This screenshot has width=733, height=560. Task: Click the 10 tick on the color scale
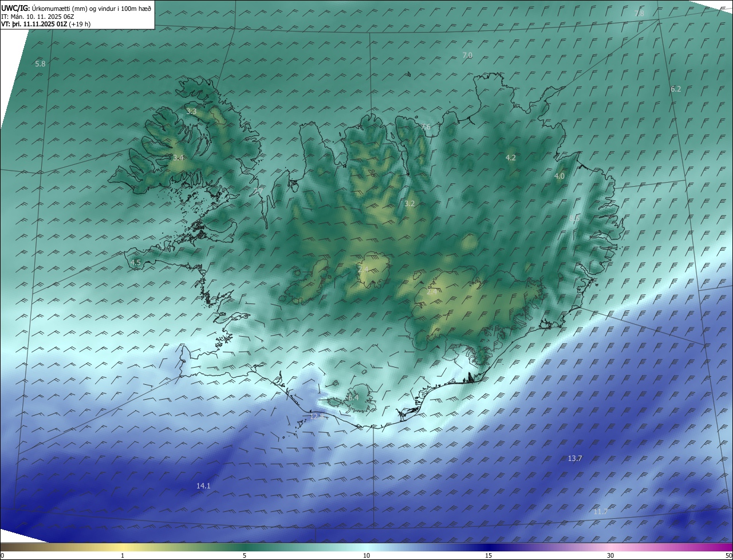click(366, 556)
